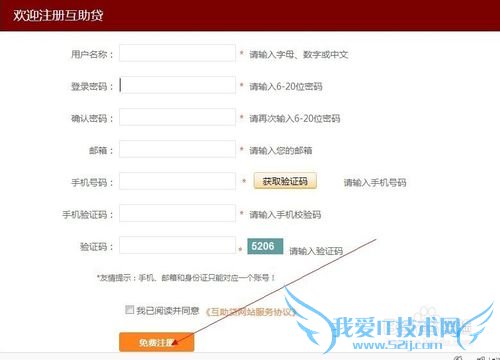
Task: Click the 登录密码 label
Action: [92, 86]
